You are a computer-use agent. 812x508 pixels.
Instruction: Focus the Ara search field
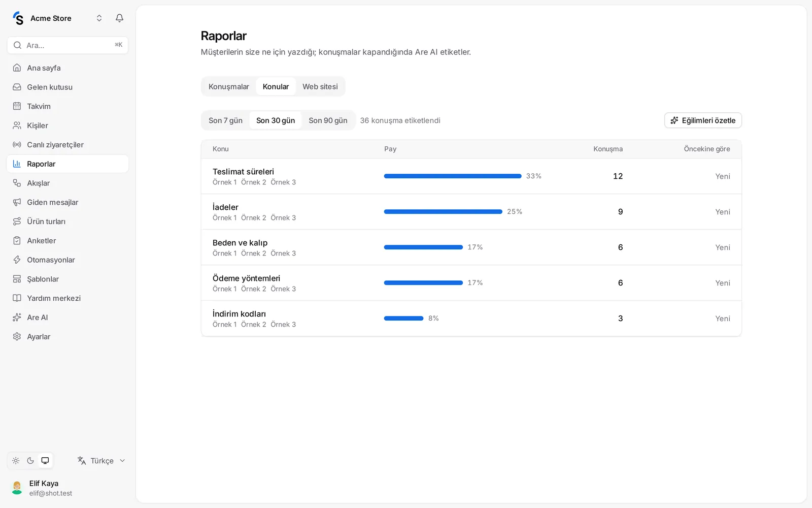click(x=67, y=45)
